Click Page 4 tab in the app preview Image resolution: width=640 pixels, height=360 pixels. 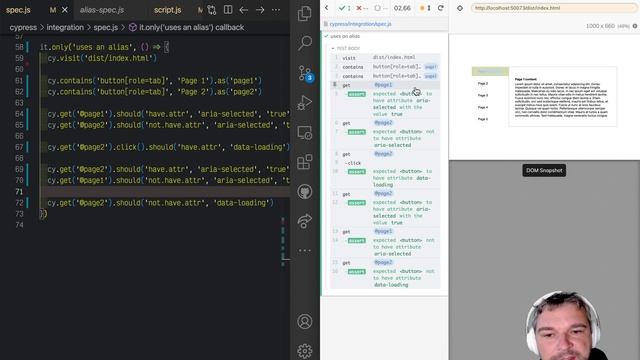(483, 107)
